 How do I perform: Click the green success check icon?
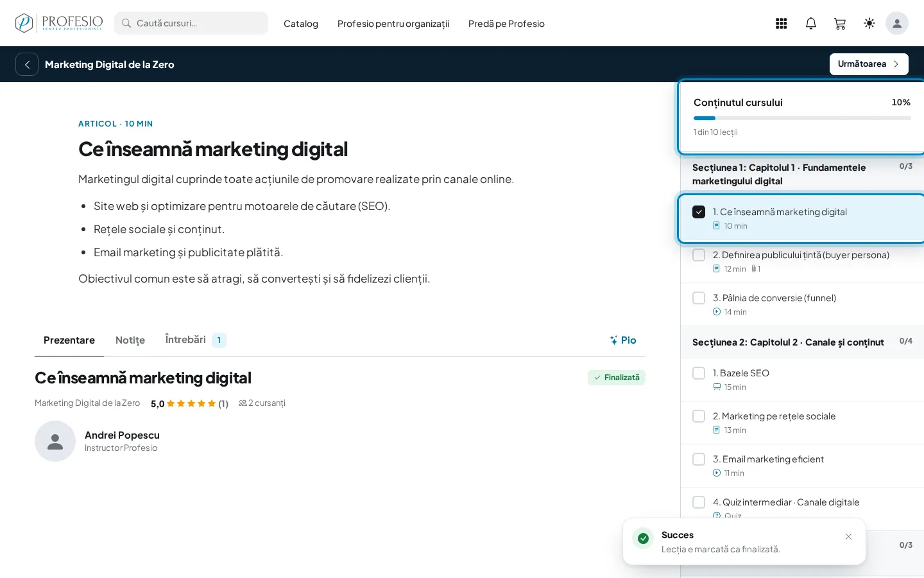(x=643, y=538)
